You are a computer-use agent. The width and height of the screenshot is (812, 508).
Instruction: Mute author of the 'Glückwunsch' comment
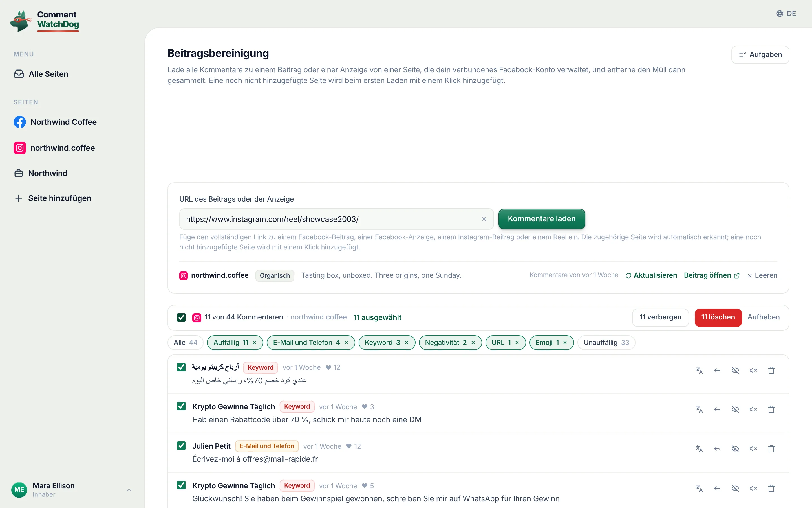[753, 488]
